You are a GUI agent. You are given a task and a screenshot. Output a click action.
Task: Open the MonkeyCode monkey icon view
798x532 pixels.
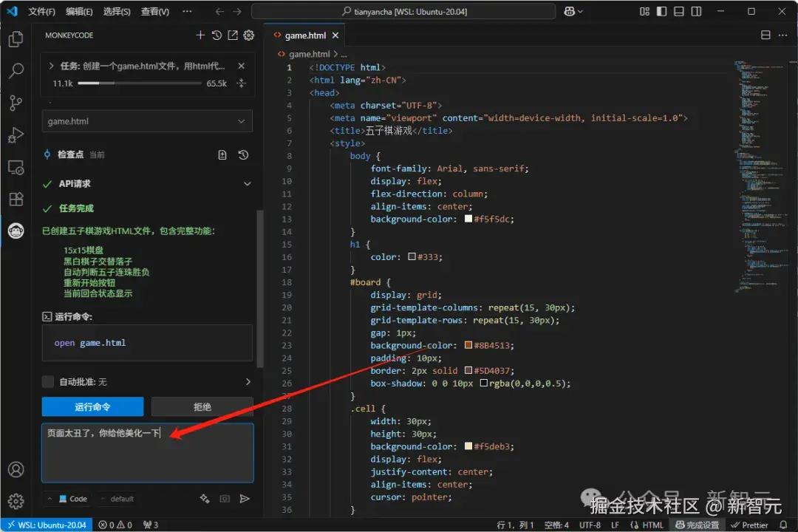pos(16,231)
